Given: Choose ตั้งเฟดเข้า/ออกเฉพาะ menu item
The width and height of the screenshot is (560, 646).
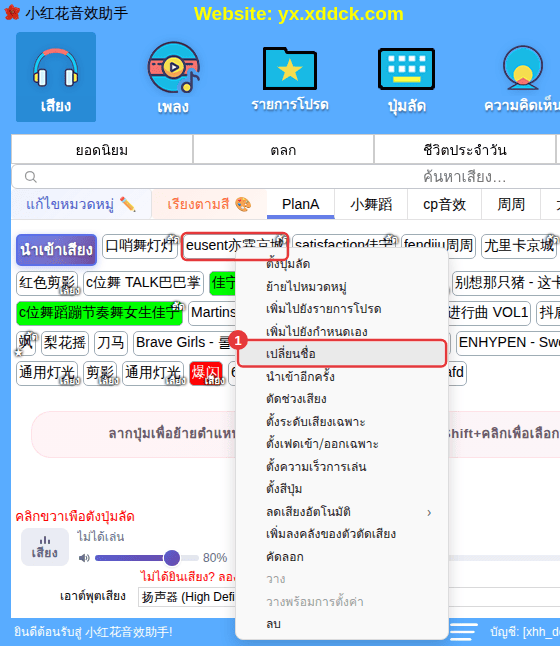Looking at the screenshot, I should point(342,444).
